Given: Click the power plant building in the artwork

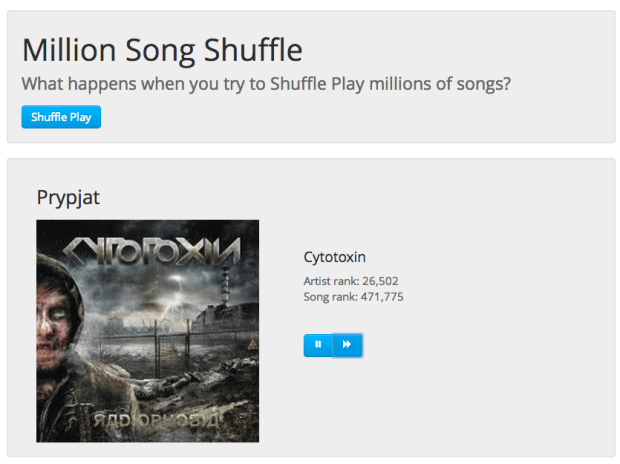Looking at the screenshot, I should [x=222, y=310].
